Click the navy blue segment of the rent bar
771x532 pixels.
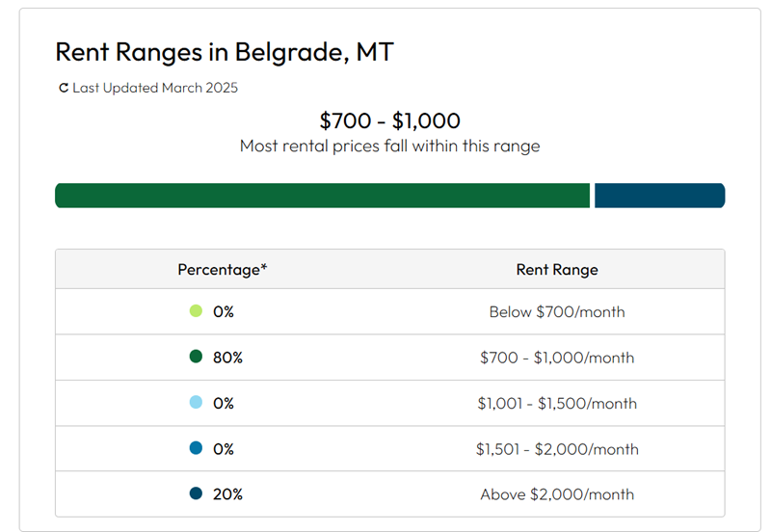(659, 196)
